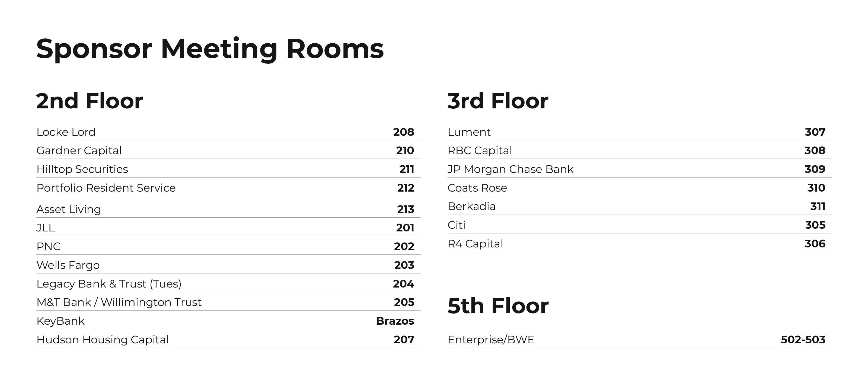868x384 pixels.
Task: Click the Locke Lord entry
Action: [66, 132]
